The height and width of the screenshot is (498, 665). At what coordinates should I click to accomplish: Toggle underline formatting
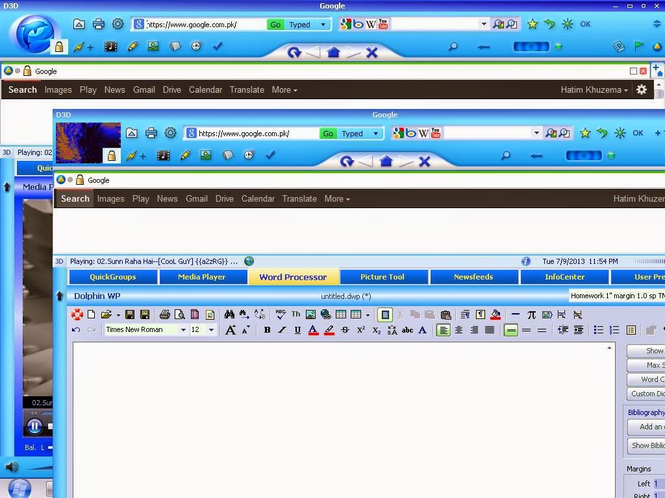click(x=297, y=330)
